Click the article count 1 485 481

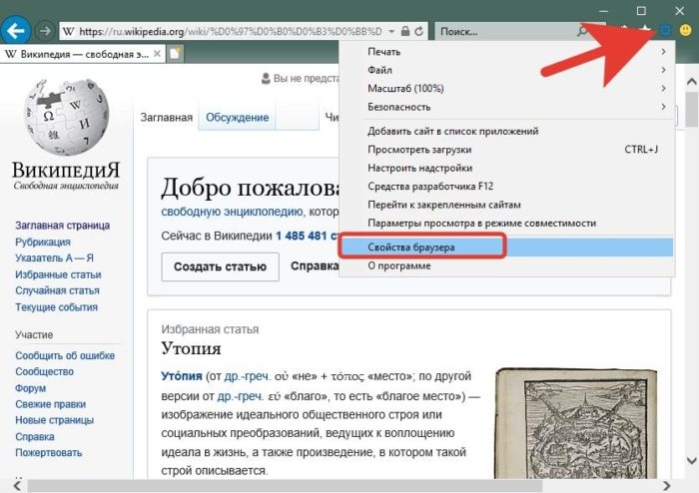pos(301,235)
